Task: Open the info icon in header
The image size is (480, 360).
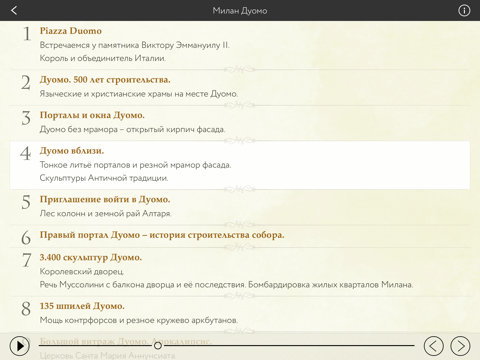Action: point(464,11)
